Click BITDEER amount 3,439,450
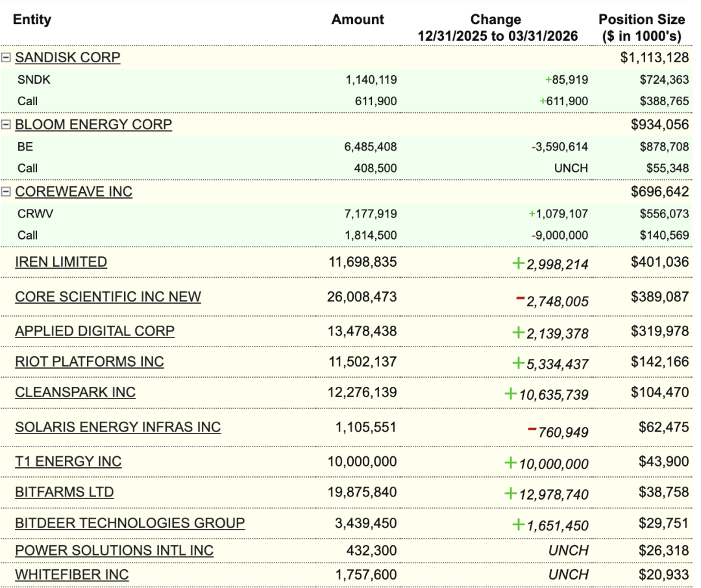Viewport: 701px width, 588px height. tap(366, 522)
